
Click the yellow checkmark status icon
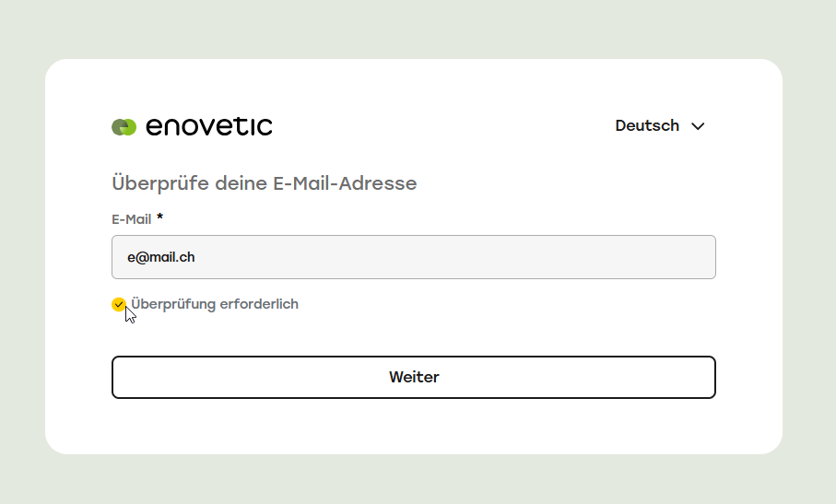[118, 304]
